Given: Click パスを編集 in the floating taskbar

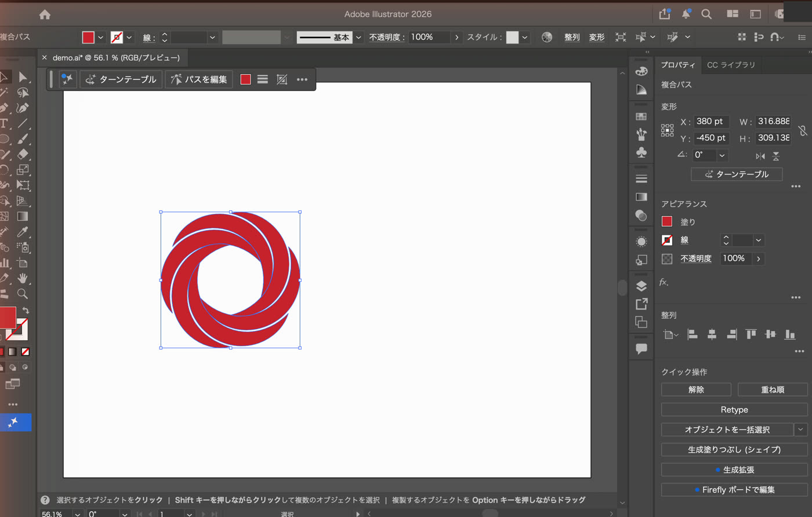Looking at the screenshot, I should tap(200, 79).
